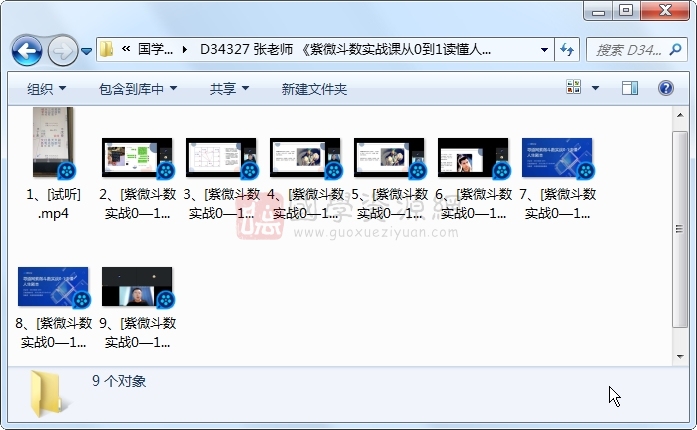Open recent locations dropdown next to Forward
Screen dimensions: 697x430
pyautogui.click(x=87, y=52)
